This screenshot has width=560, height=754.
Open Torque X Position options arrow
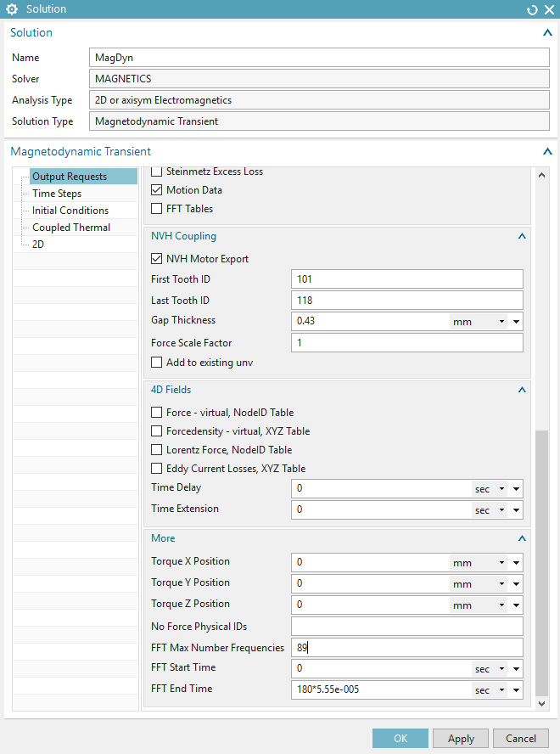pyautogui.click(x=516, y=563)
